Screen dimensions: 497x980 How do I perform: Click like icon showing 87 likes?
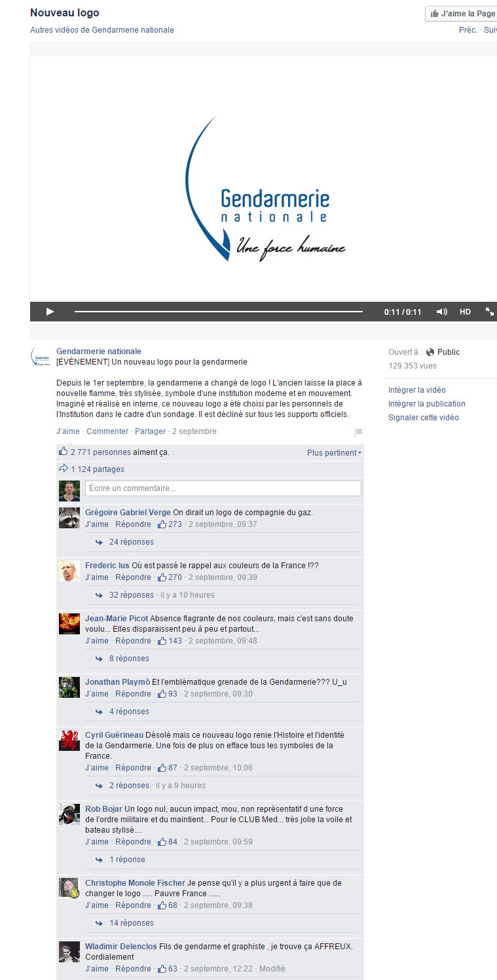162,767
